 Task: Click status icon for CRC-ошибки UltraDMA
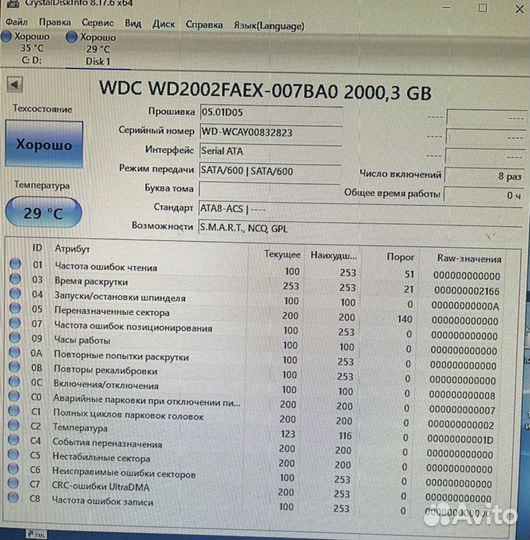click(x=13, y=483)
